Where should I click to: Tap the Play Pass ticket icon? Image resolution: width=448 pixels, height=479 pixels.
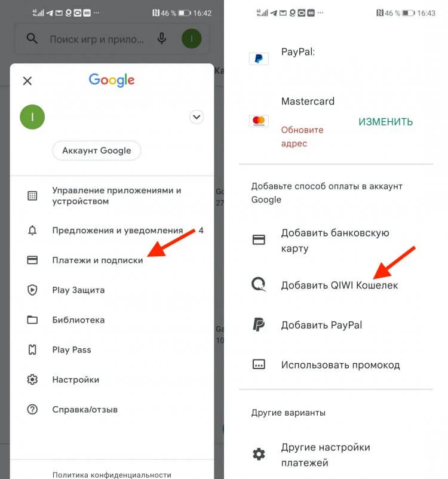32,349
